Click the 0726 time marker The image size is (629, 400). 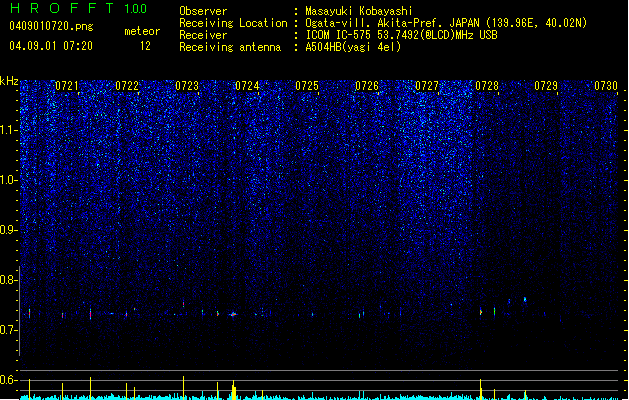367,86
